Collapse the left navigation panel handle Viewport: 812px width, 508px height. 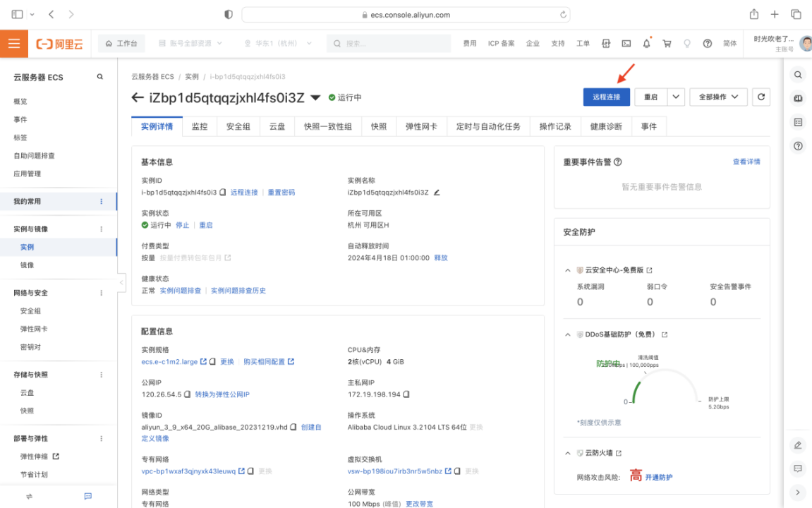tap(122, 283)
